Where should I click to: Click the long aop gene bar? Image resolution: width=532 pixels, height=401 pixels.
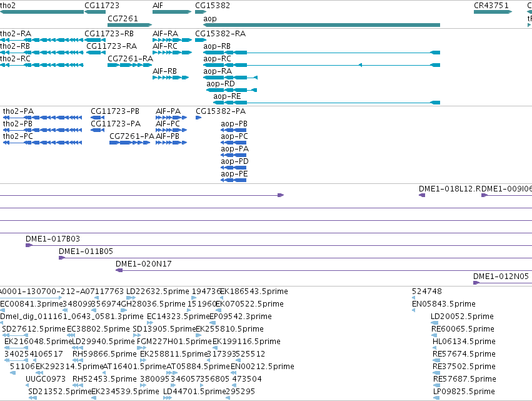coord(322,25)
